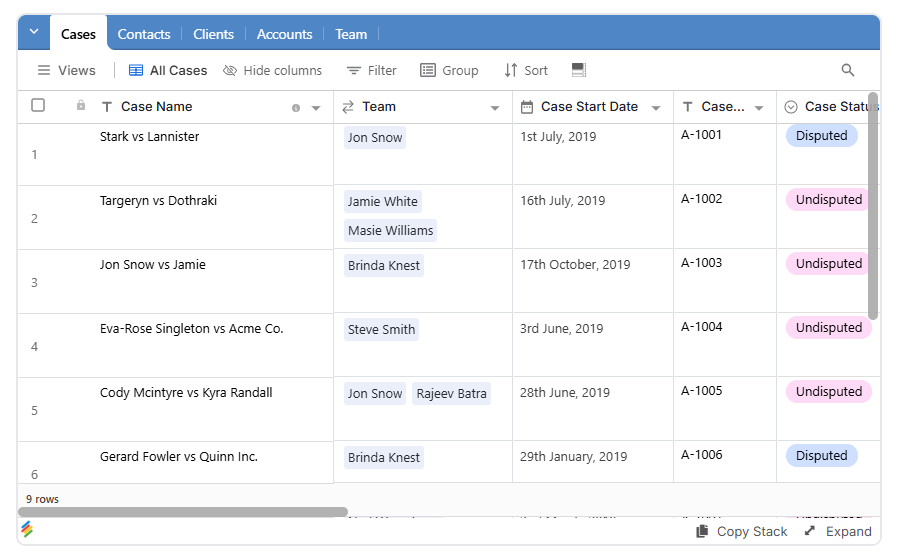Click the vertical scrollbar thumb
This screenshot has width=902, height=560.
click(x=873, y=205)
